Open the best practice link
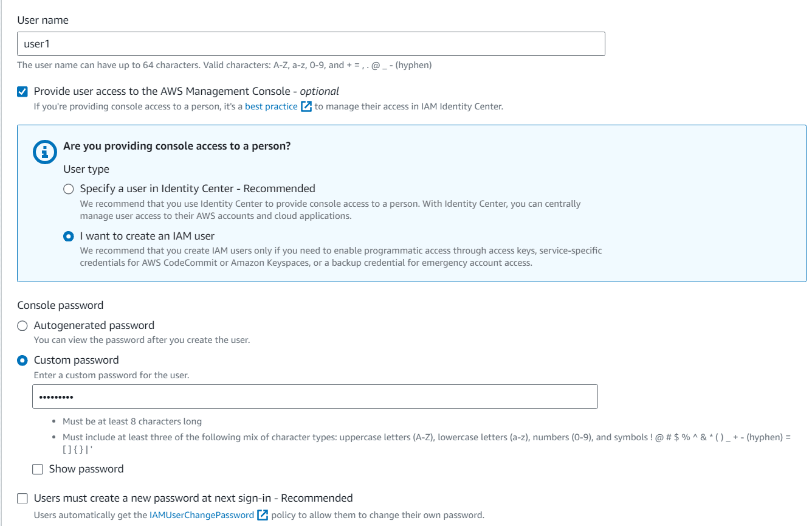Viewport: 812px width, 526px height. (x=271, y=106)
